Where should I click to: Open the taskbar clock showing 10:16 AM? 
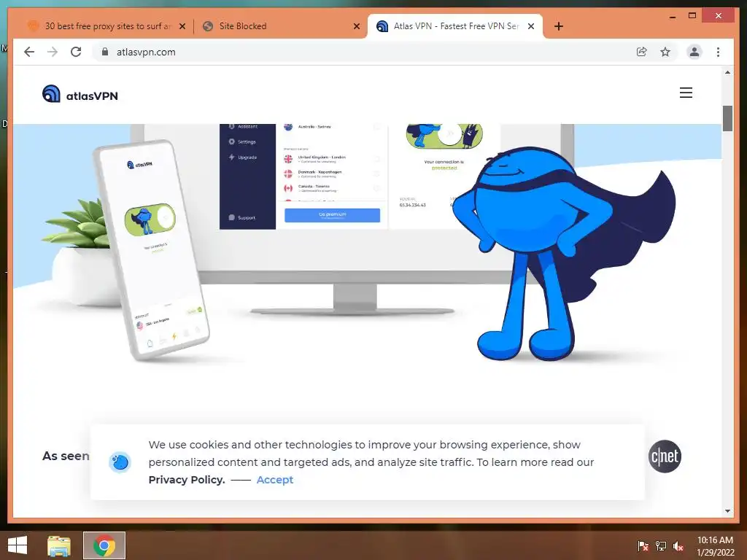click(716, 545)
